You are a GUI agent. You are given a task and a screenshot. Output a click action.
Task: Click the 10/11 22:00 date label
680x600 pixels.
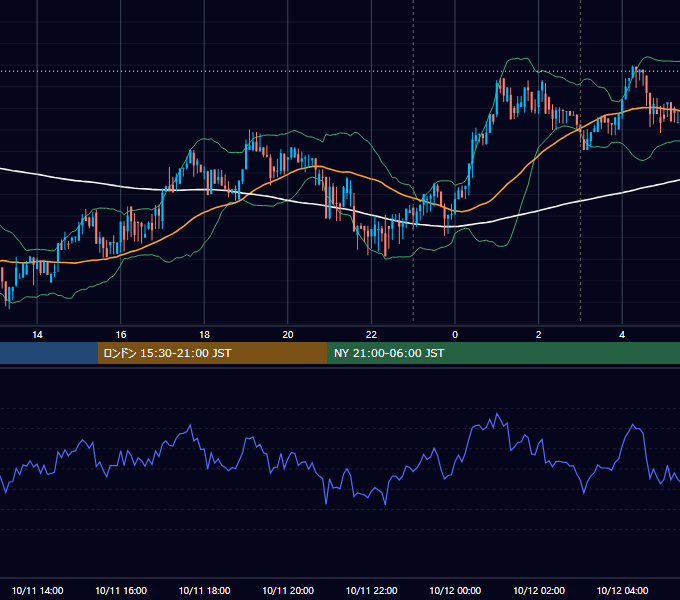[x=371, y=590]
